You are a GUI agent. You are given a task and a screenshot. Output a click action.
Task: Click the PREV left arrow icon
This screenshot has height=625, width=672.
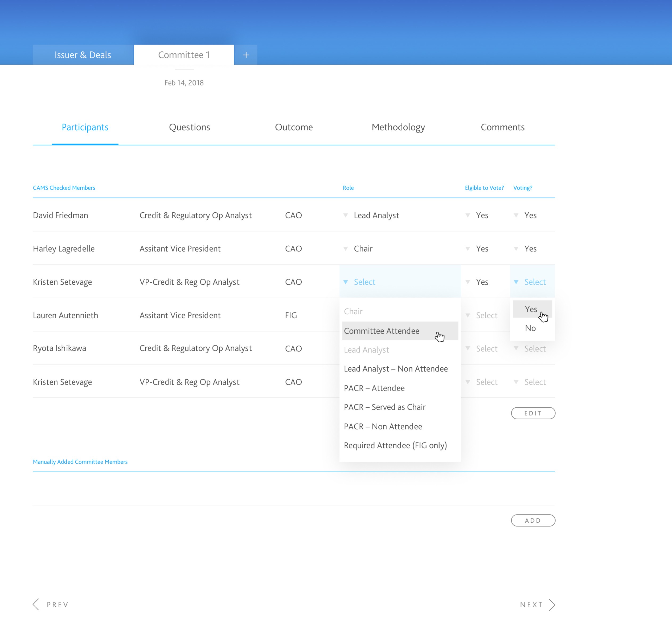click(x=36, y=604)
